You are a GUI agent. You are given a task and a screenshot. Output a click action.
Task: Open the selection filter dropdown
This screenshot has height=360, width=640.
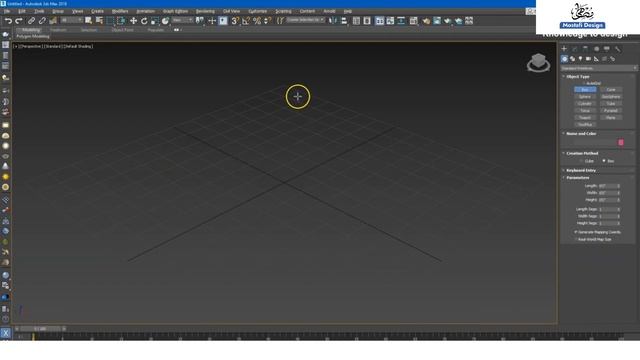tap(71, 20)
